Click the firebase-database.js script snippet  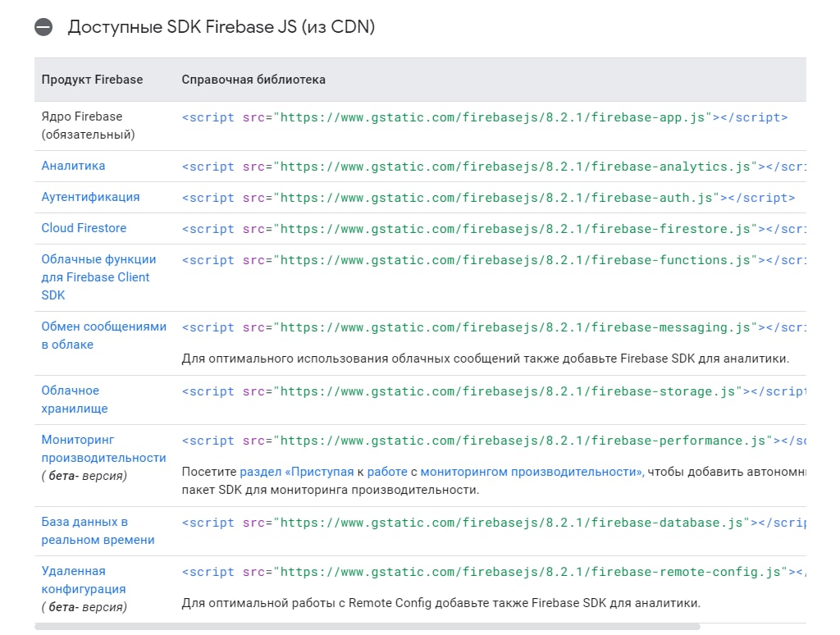pyautogui.click(x=493, y=523)
